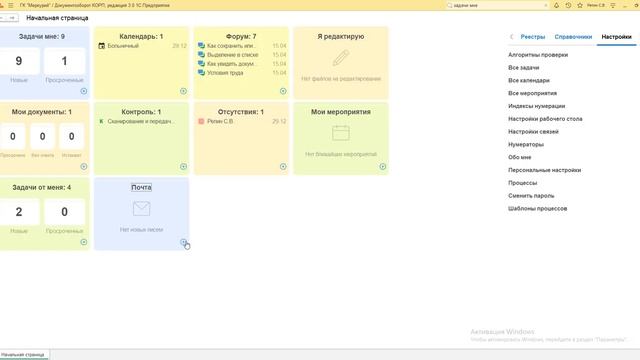Viewport: 640px width, 360px height.
Task: Click the plus icon in the Задачи от меня widget
Action: 84,242
